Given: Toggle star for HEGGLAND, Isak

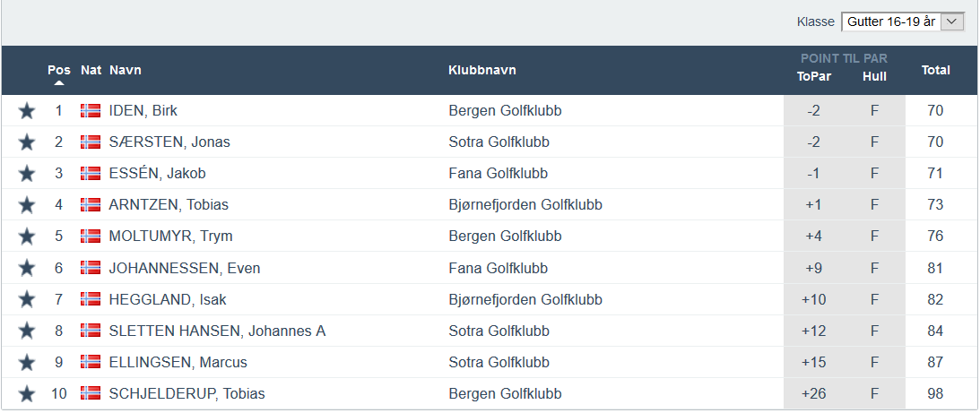Looking at the screenshot, I should (27, 299).
